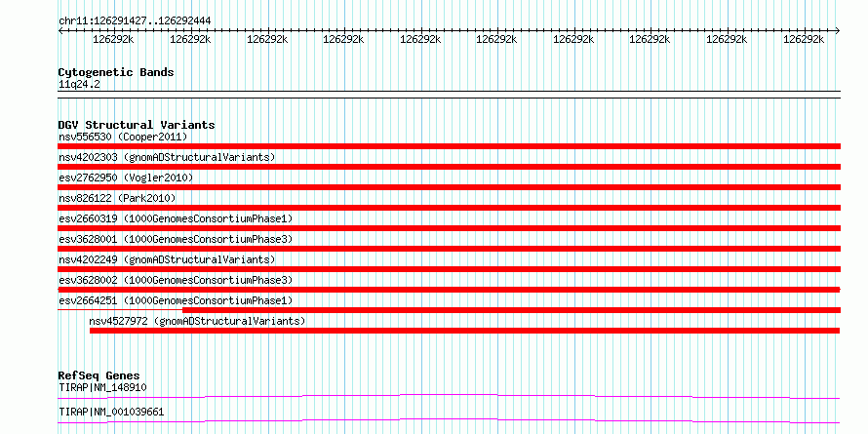Click the red bar under nsv4527972
Image resolution: width=868 pixels, height=434 pixels.
[464, 331]
